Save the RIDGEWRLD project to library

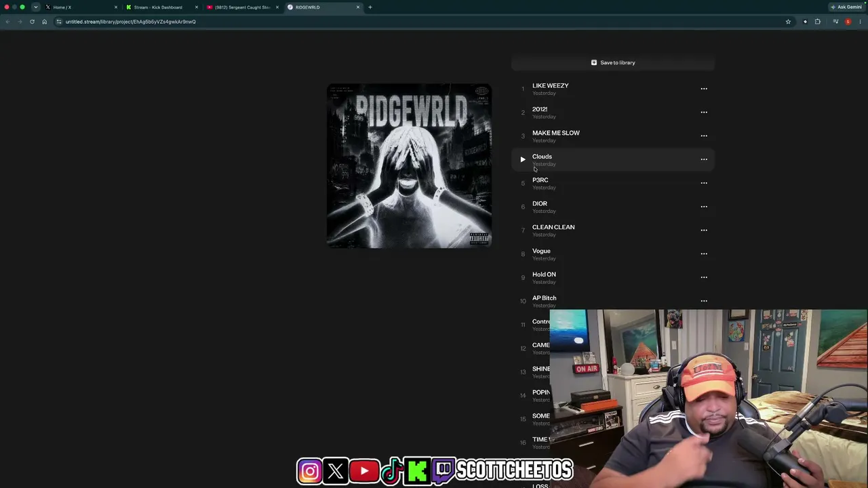pyautogui.click(x=613, y=62)
